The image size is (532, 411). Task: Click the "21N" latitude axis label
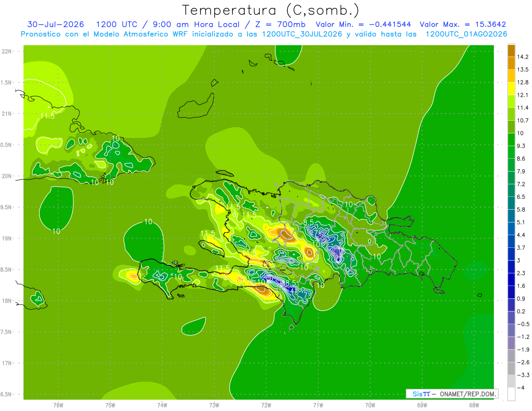8,114
